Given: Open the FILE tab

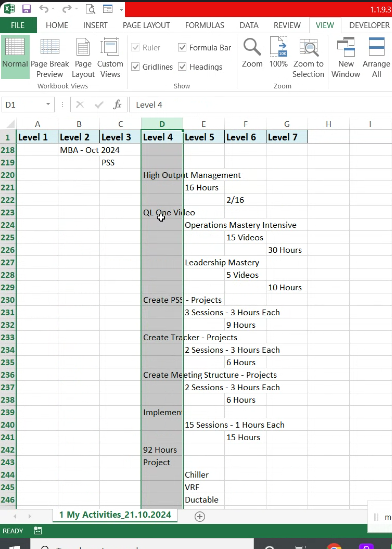Looking at the screenshot, I should pos(18,25).
